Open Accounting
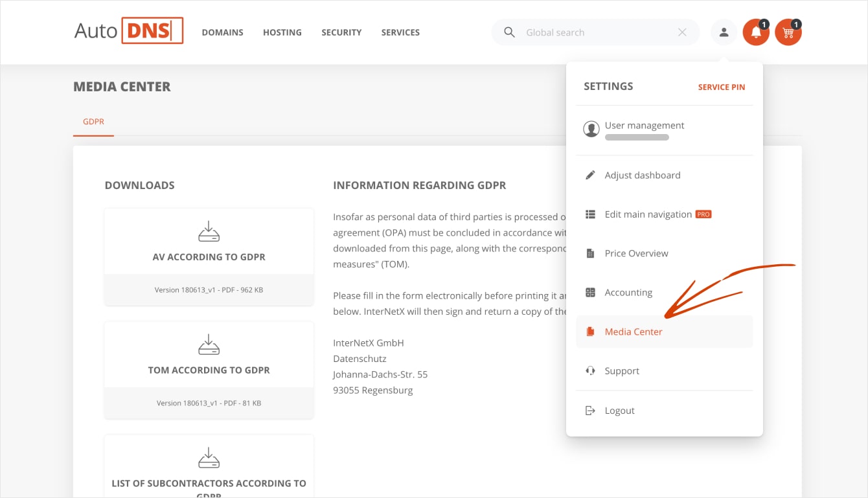This screenshot has height=498, width=868. click(x=665, y=293)
